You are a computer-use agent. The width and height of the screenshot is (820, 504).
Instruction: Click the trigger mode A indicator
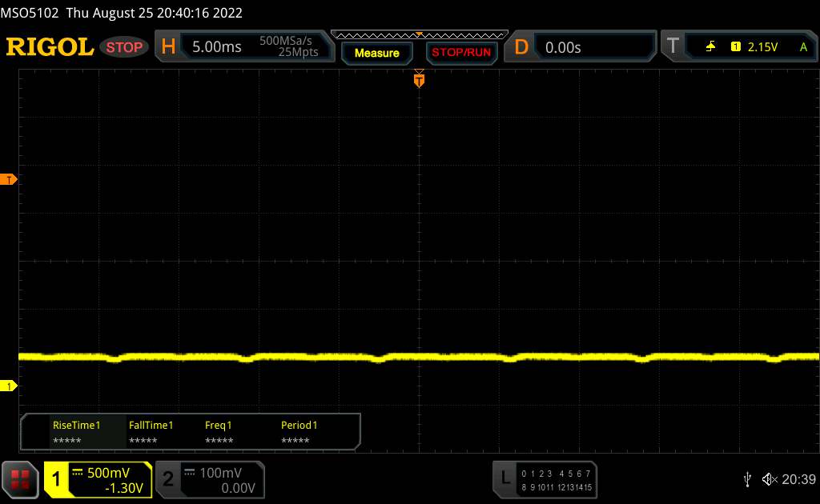pos(803,47)
